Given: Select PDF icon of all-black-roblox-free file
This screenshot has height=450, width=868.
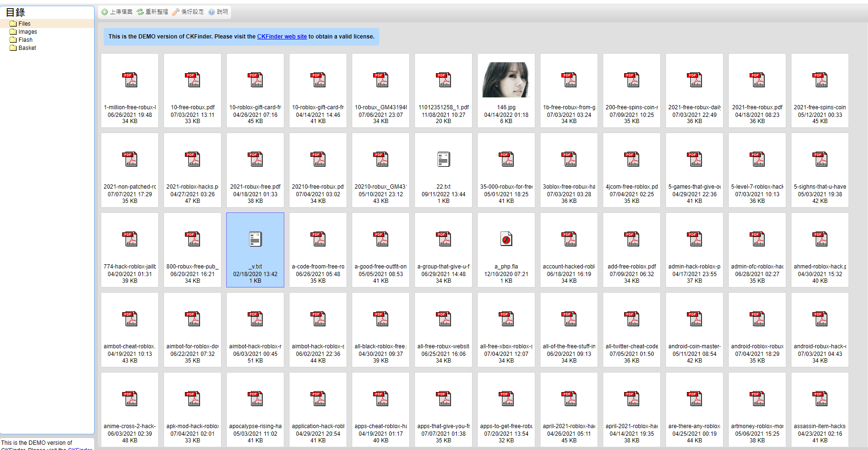Looking at the screenshot, I should pos(381,319).
